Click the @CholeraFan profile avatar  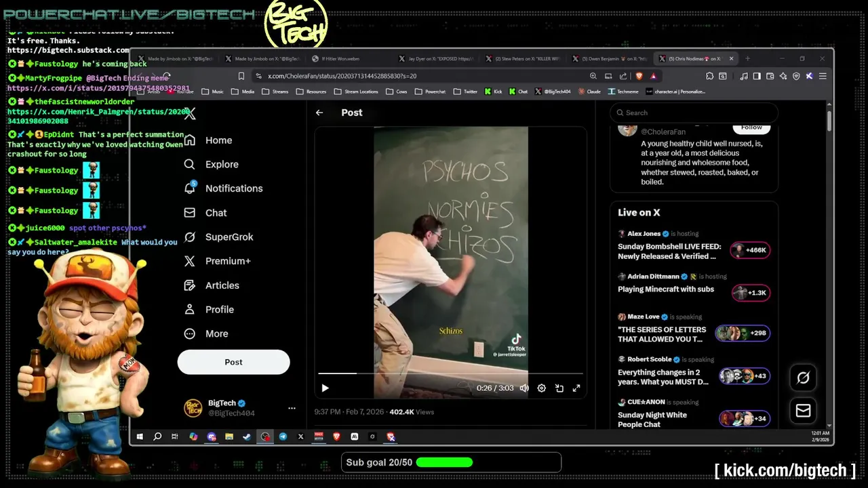click(x=627, y=129)
